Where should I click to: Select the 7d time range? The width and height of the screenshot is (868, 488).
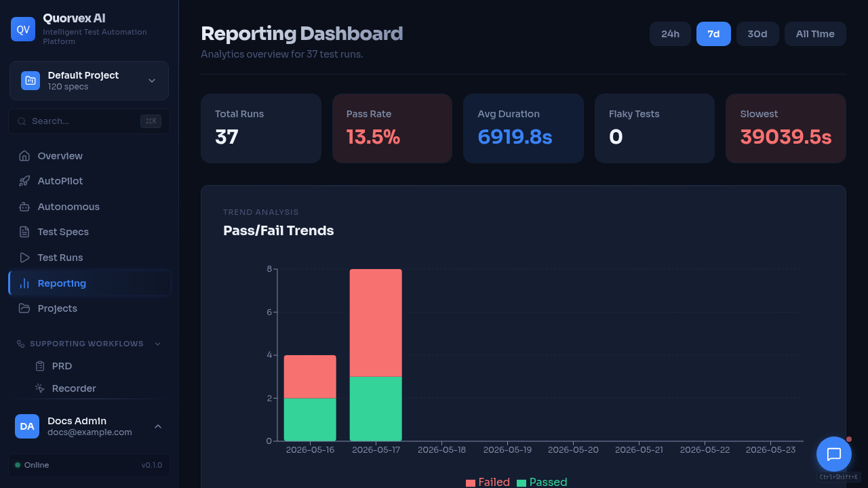tap(713, 34)
